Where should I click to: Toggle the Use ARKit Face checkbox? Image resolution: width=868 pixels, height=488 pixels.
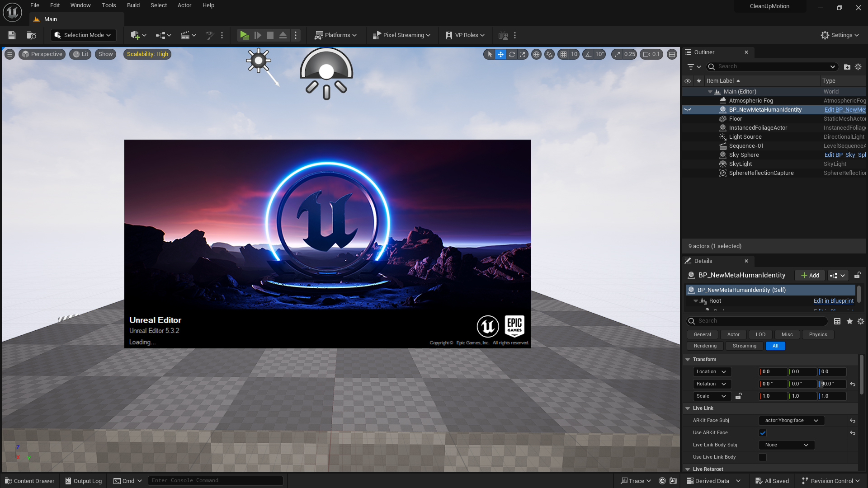pyautogui.click(x=763, y=433)
